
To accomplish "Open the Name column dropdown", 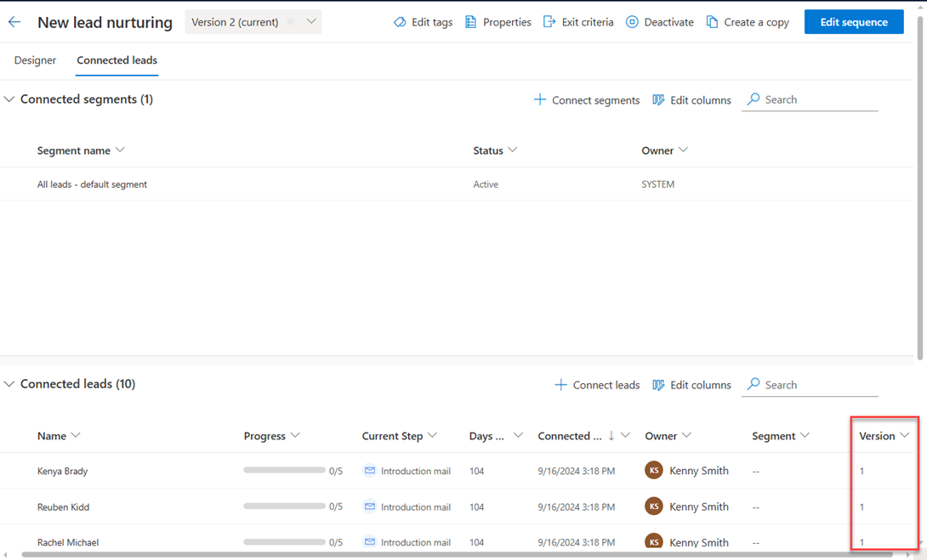I will coord(76,435).
